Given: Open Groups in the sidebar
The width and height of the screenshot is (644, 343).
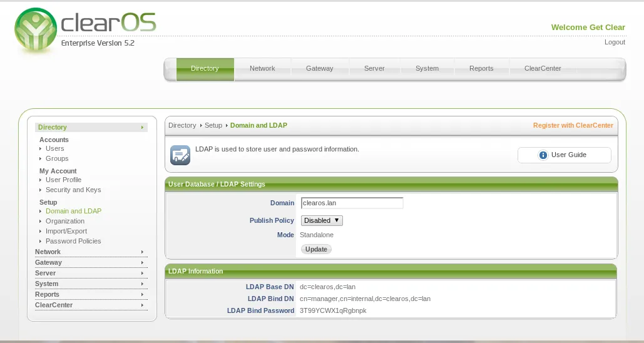Looking at the screenshot, I should pos(57,158).
